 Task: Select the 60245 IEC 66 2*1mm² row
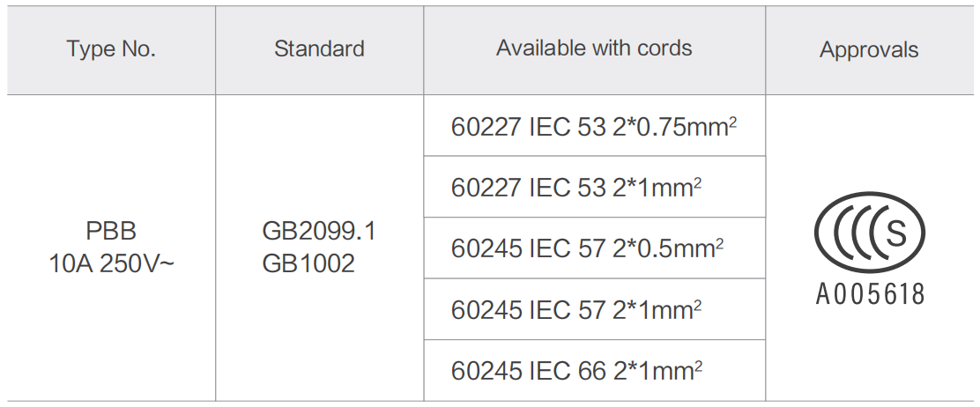click(x=594, y=371)
